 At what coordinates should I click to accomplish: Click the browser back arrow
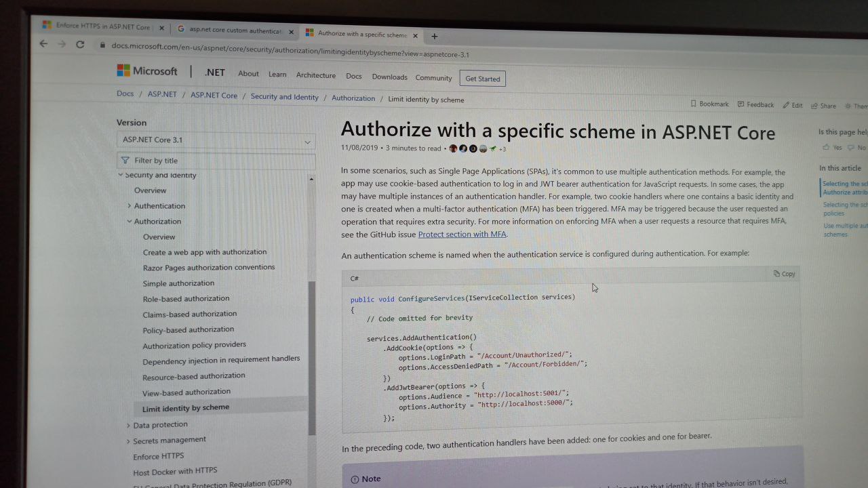pyautogui.click(x=43, y=43)
